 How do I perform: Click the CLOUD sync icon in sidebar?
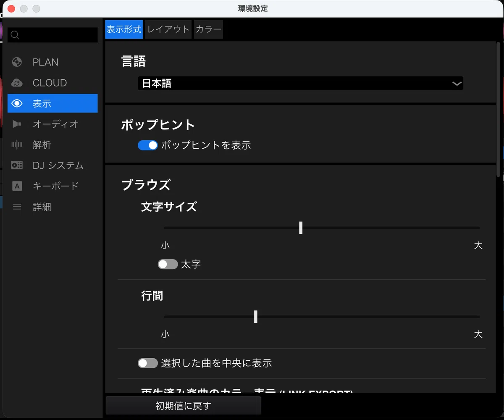(x=17, y=83)
